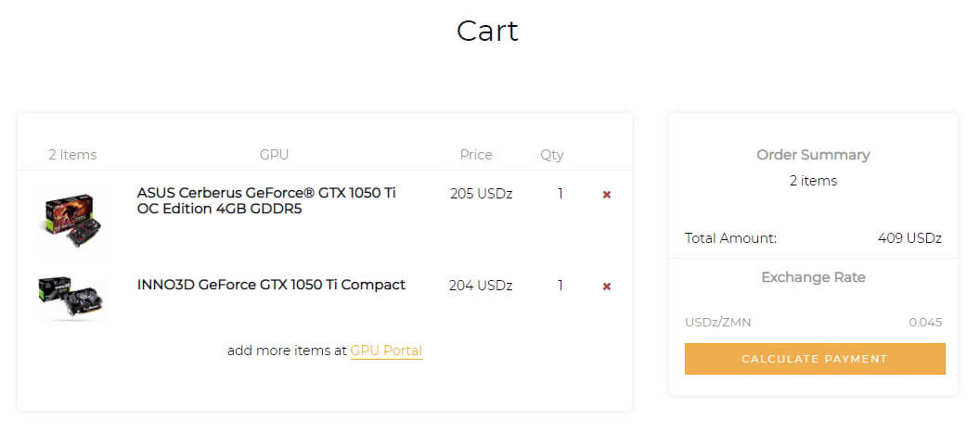The height and width of the screenshot is (434, 980).
Task: Remove the INNO3D GeForce item from cart
Action: point(606,287)
